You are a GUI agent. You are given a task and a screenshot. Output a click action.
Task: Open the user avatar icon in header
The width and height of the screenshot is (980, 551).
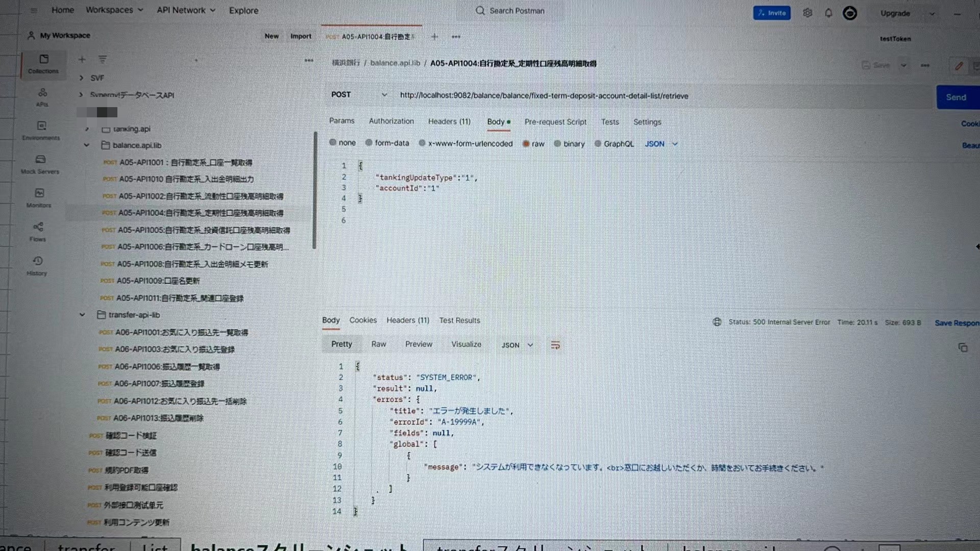pos(850,13)
